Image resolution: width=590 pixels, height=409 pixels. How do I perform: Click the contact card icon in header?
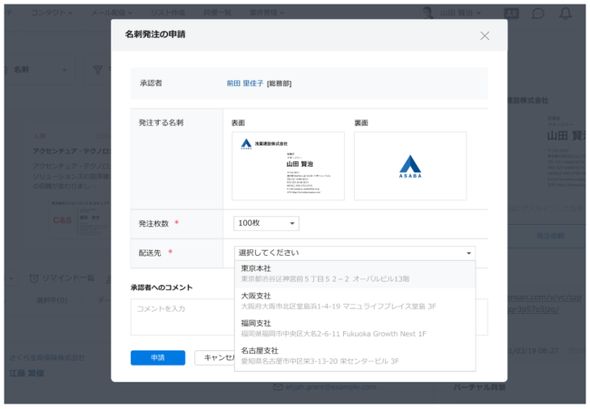click(511, 14)
